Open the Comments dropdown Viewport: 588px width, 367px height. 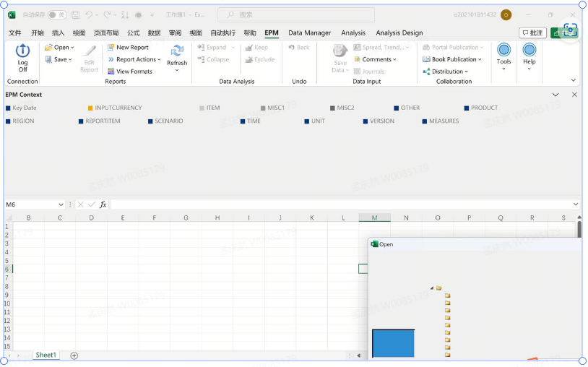point(375,60)
